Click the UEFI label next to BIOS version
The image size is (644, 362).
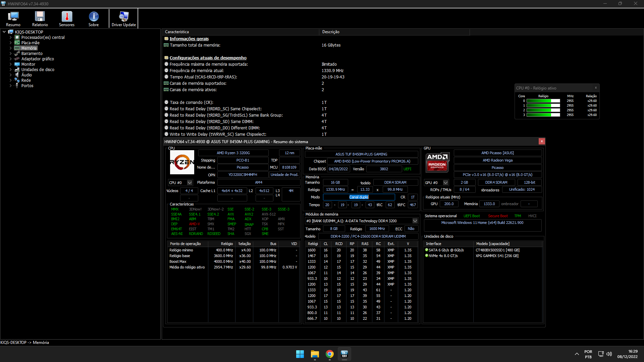pos(407,169)
